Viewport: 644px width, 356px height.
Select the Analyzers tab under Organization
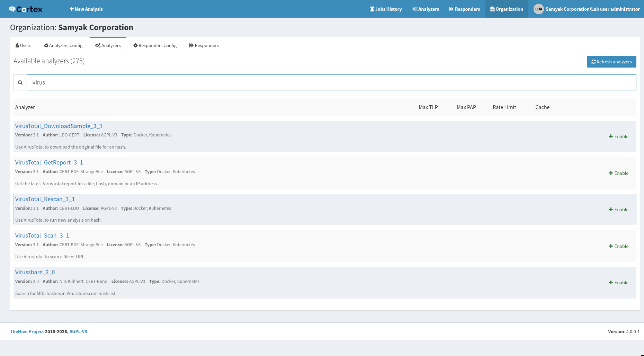[x=108, y=45]
